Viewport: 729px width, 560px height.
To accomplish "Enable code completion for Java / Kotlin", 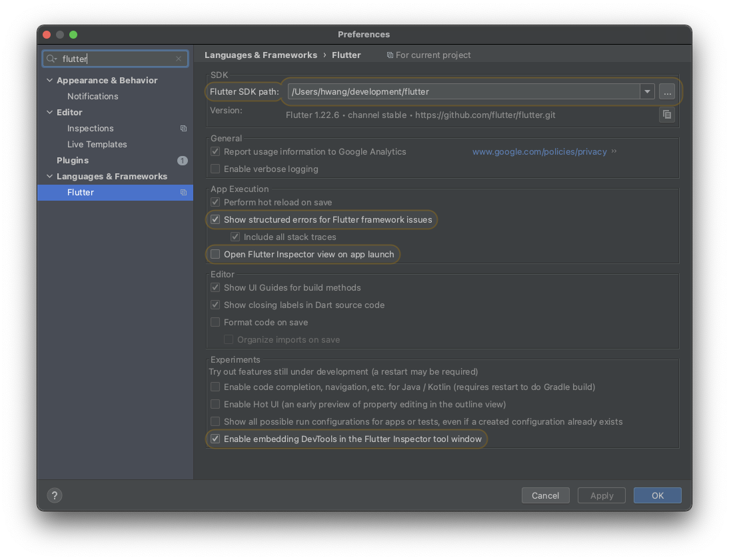I will (215, 387).
